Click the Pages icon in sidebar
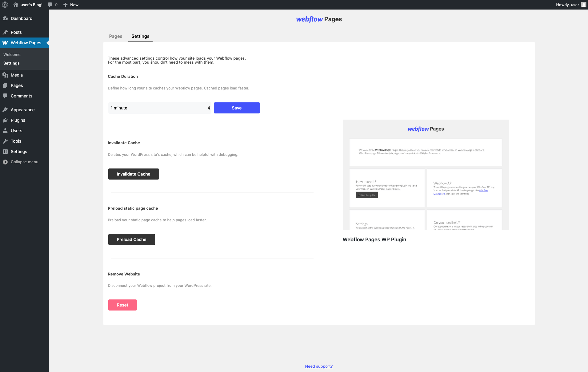The width and height of the screenshot is (588, 372). [x=5, y=85]
